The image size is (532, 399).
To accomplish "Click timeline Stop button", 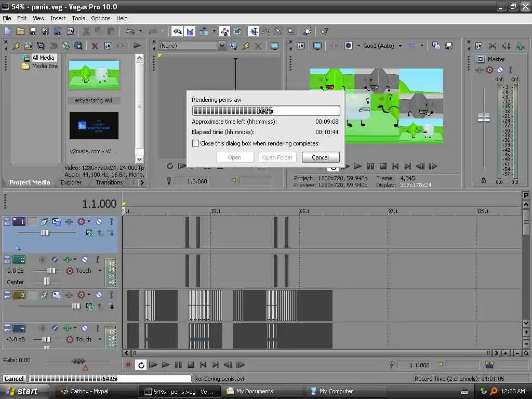I will tap(191, 365).
